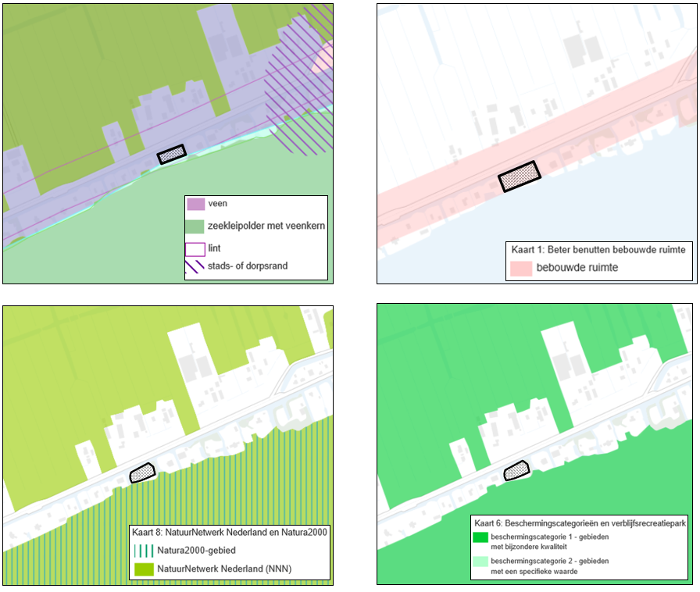Click the pink bebouwde ruimte swatch

tap(521, 269)
